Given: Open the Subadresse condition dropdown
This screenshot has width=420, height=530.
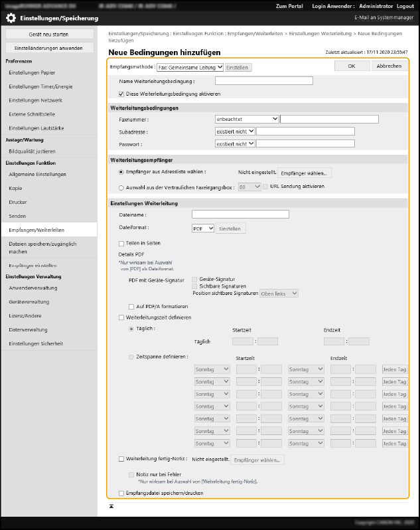Looking at the screenshot, I should 235,132.
